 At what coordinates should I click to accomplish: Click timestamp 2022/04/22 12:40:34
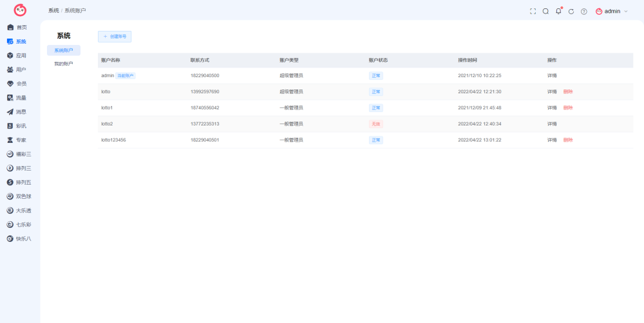[x=480, y=124]
